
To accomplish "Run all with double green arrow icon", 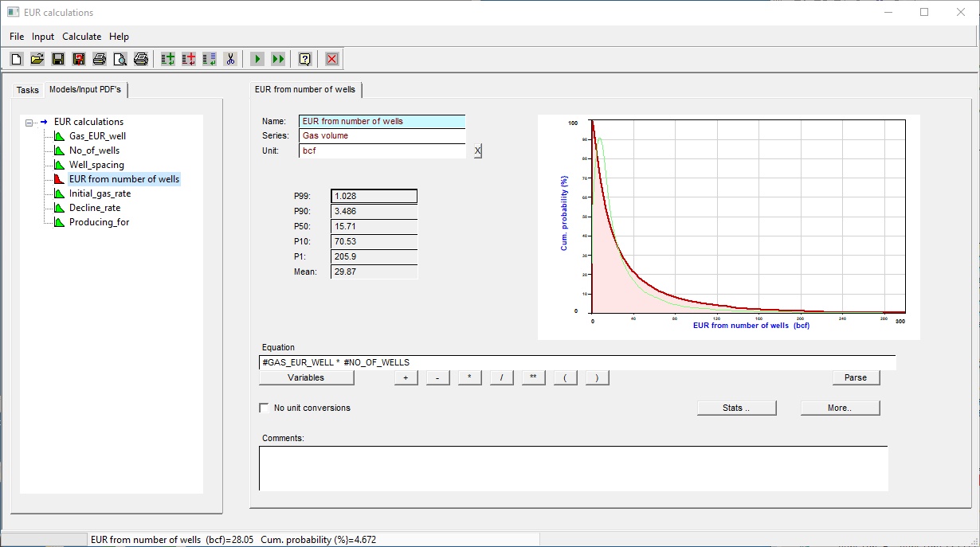I will click(x=277, y=59).
